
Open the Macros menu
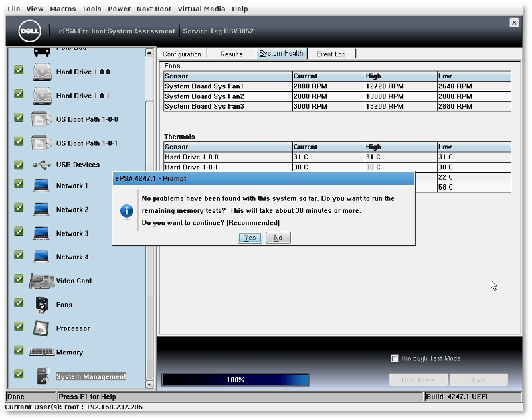pos(63,9)
